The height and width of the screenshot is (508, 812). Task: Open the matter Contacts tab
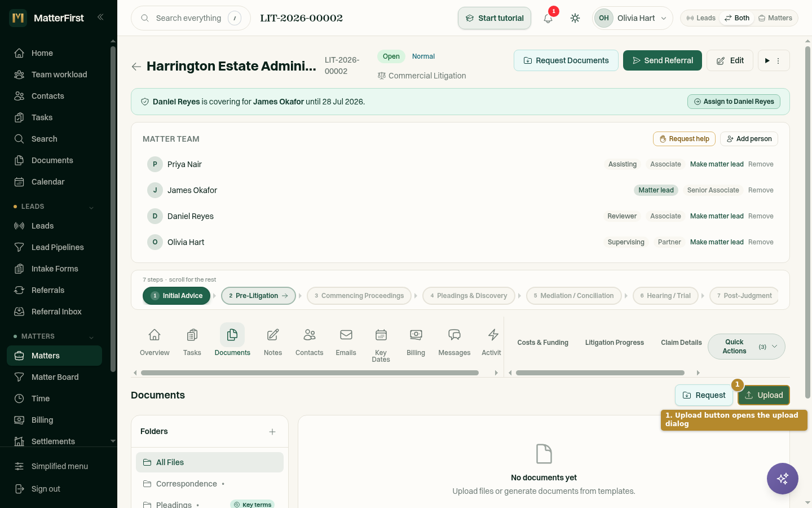pyautogui.click(x=310, y=342)
